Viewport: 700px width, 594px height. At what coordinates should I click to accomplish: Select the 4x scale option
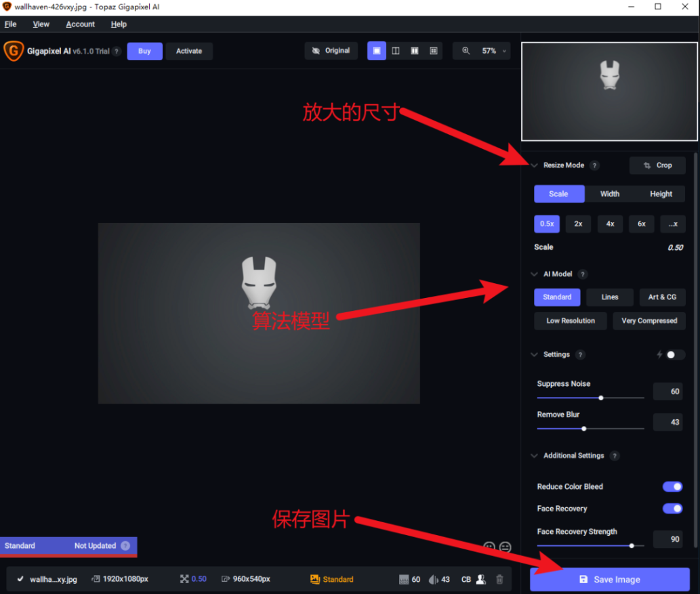610,224
